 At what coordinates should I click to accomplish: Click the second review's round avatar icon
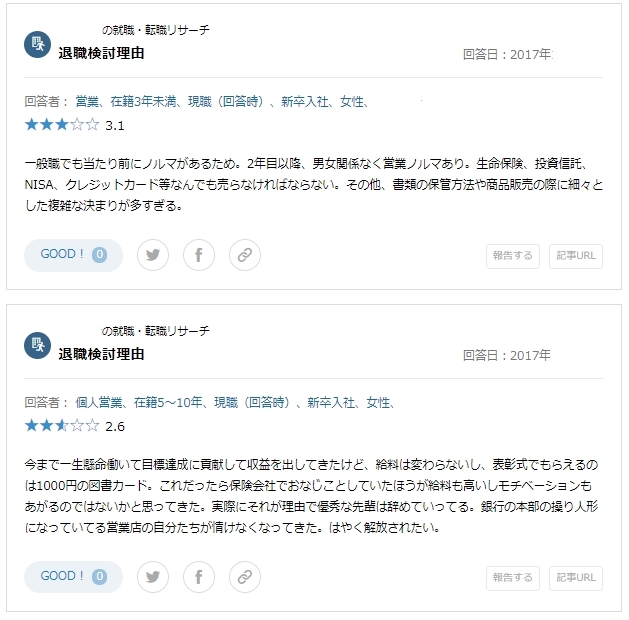[37, 345]
